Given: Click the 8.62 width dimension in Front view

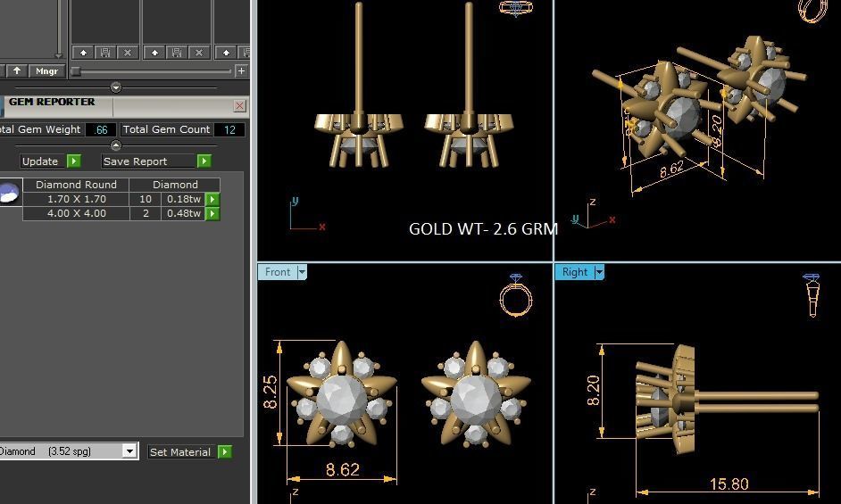Looking at the screenshot, I should [x=342, y=470].
